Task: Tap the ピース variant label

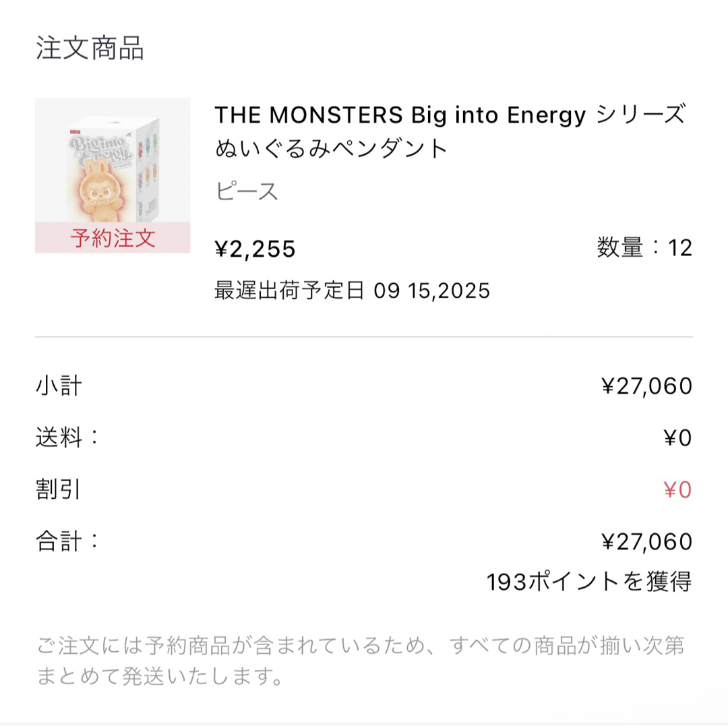Action: [247, 191]
